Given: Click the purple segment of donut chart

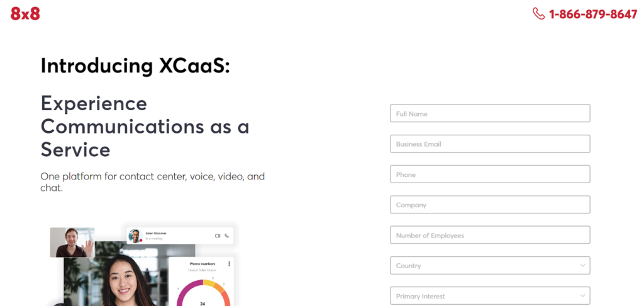Looking at the screenshot, I should [181, 296].
